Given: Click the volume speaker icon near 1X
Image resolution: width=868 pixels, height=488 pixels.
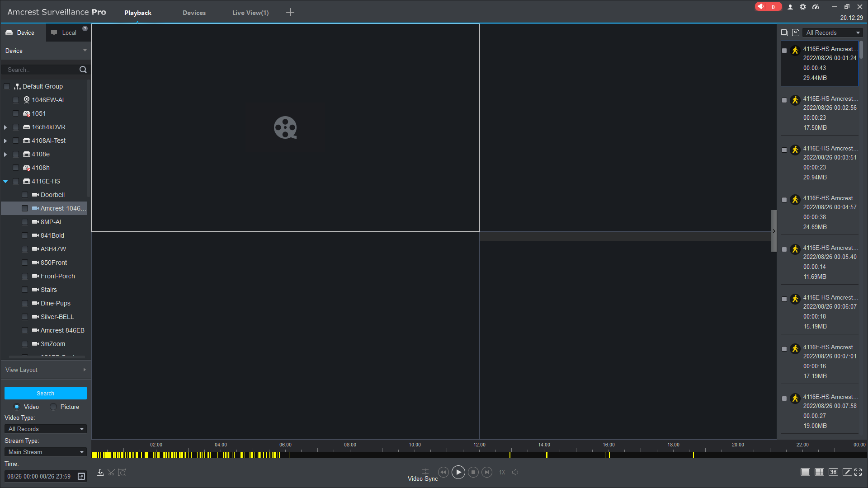Looking at the screenshot, I should click(x=515, y=472).
